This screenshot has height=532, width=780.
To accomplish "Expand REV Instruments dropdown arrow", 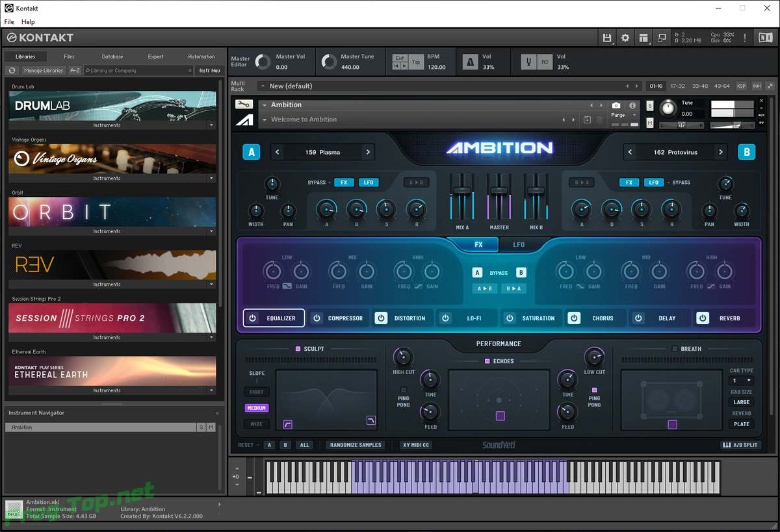I will [211, 285].
